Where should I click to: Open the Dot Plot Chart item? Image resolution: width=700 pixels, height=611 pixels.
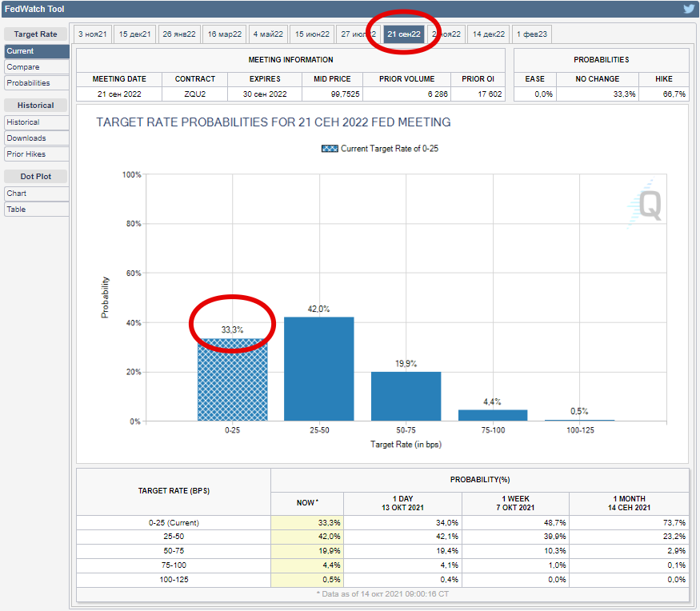[37, 194]
